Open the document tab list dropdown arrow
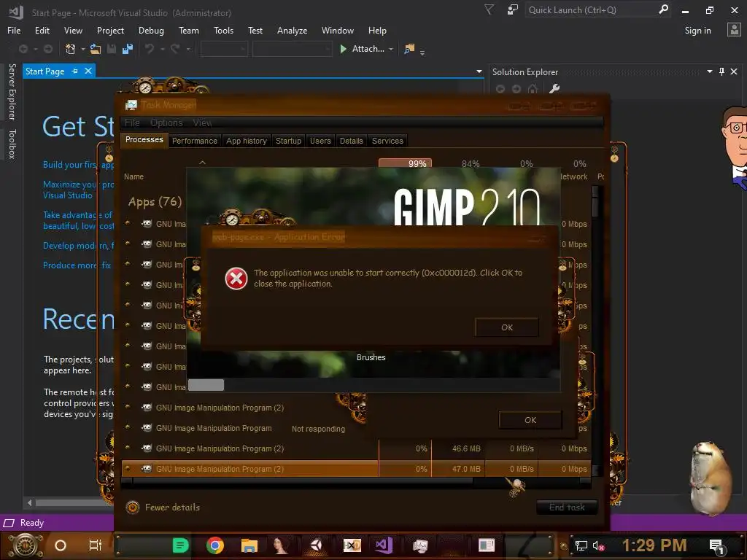This screenshot has height=560, width=747. click(x=479, y=71)
